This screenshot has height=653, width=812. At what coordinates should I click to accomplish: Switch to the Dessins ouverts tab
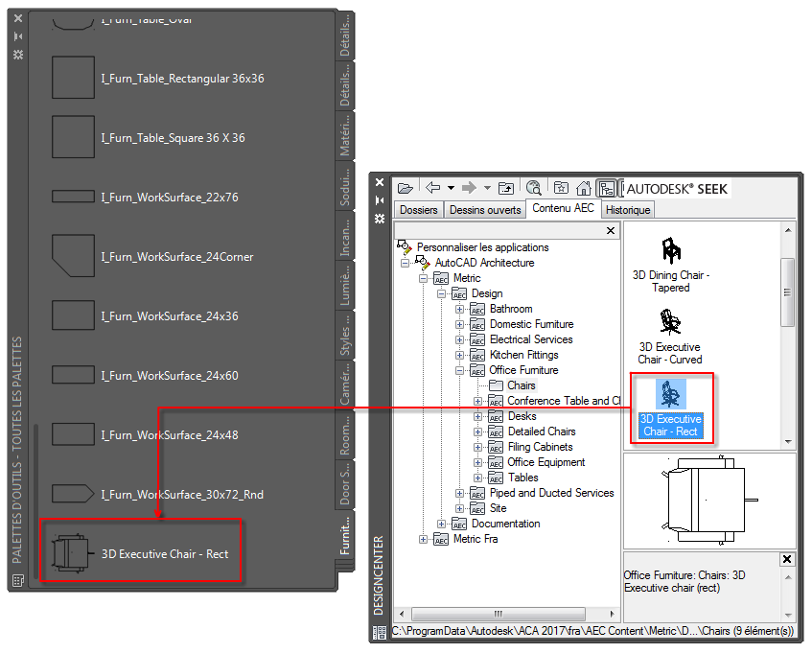click(485, 210)
